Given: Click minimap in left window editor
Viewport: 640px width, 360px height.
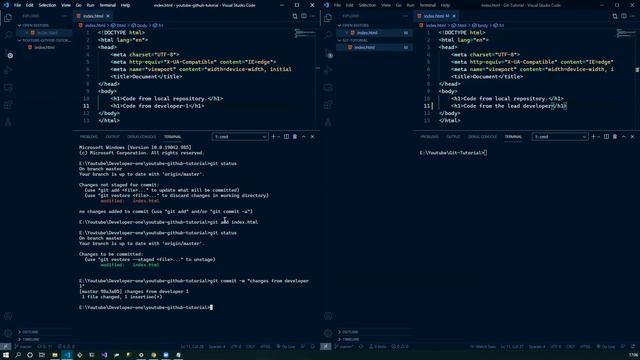Looking at the screenshot, I should 304,33.
